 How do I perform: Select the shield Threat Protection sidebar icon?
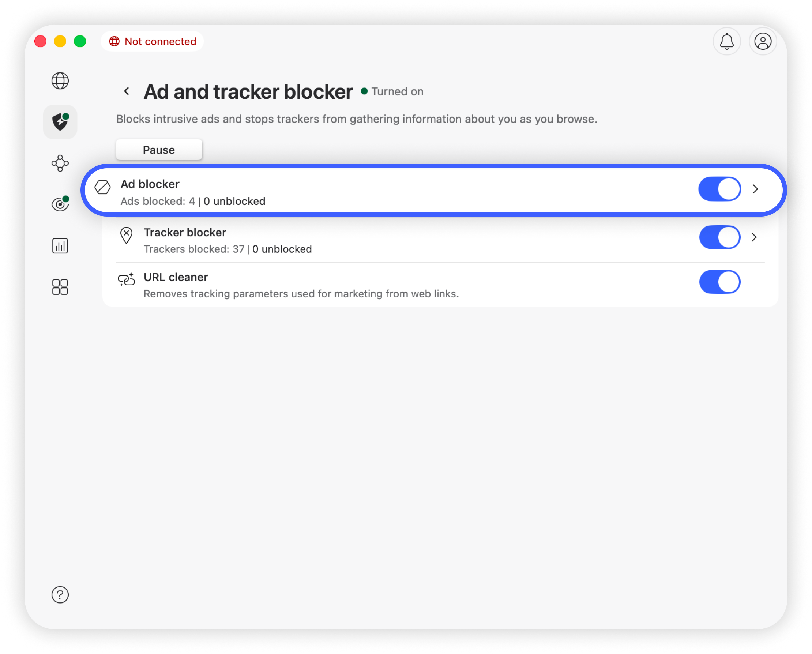coord(60,122)
